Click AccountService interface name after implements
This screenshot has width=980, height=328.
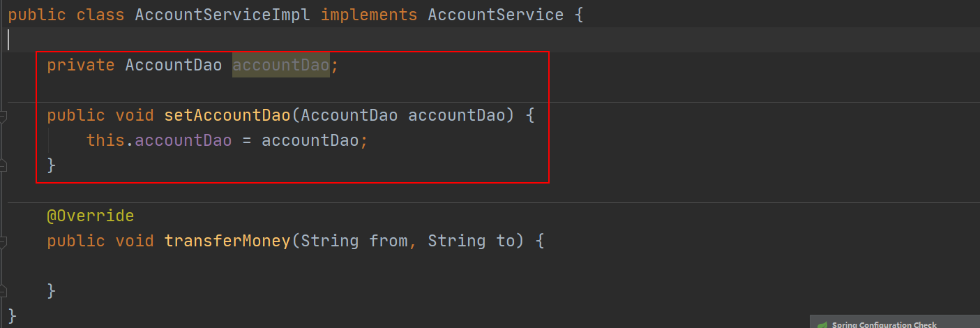click(495, 15)
